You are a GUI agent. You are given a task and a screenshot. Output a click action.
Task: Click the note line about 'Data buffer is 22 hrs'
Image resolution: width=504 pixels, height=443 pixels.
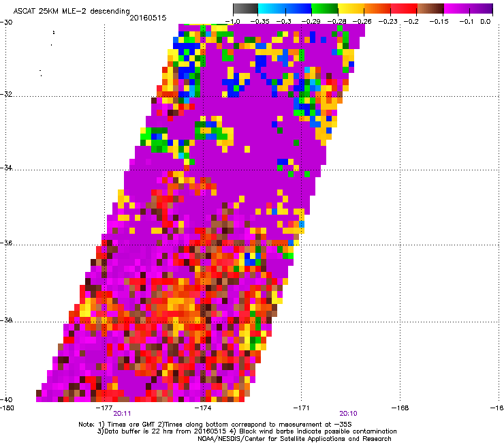(247, 431)
